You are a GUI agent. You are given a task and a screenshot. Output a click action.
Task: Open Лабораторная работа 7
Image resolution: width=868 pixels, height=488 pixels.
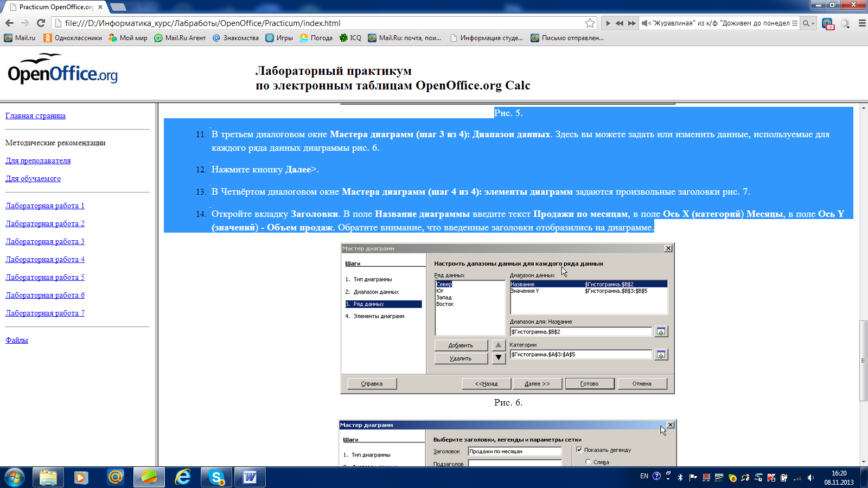(45, 313)
